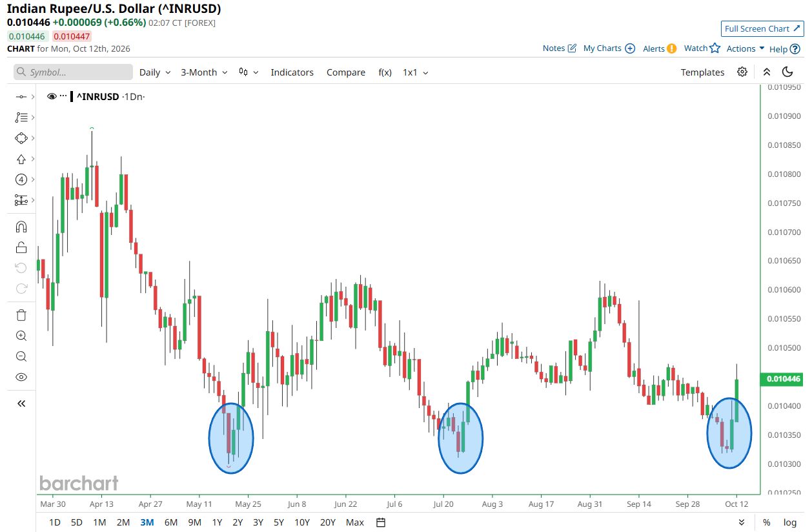Click the zoom out magnifier
812x532 pixels.
point(21,356)
